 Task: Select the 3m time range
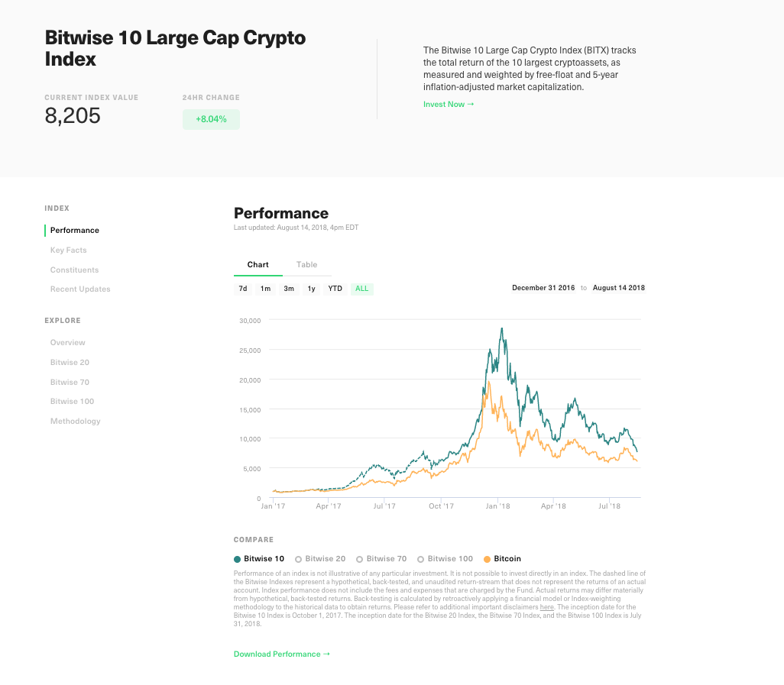click(x=288, y=289)
